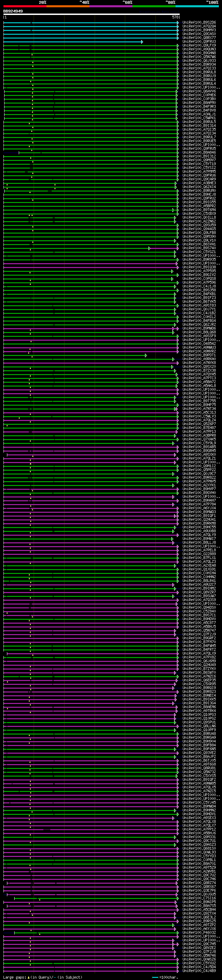222x980 pixels.
Task: Select hit UniRef100_Q6Z4I4
Action: (199, 187)
